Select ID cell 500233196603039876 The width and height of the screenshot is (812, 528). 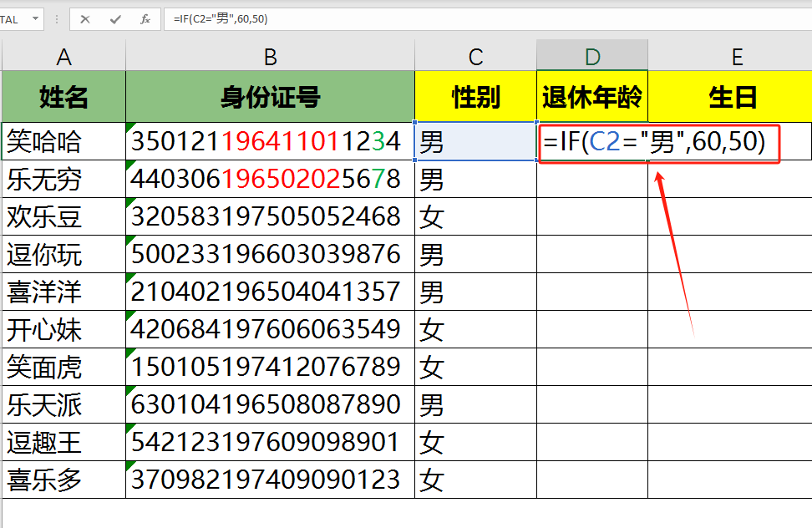click(x=271, y=254)
